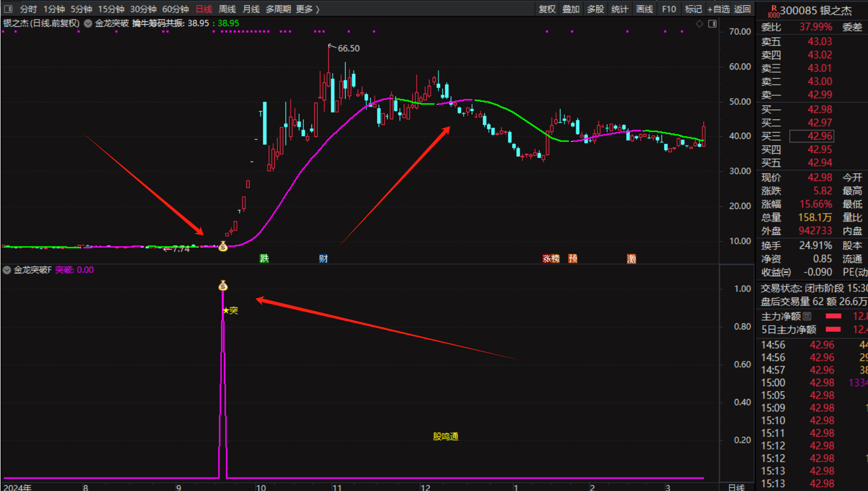Click the blue 财 event badge
Viewport: 868px width, 491px height.
click(x=323, y=258)
